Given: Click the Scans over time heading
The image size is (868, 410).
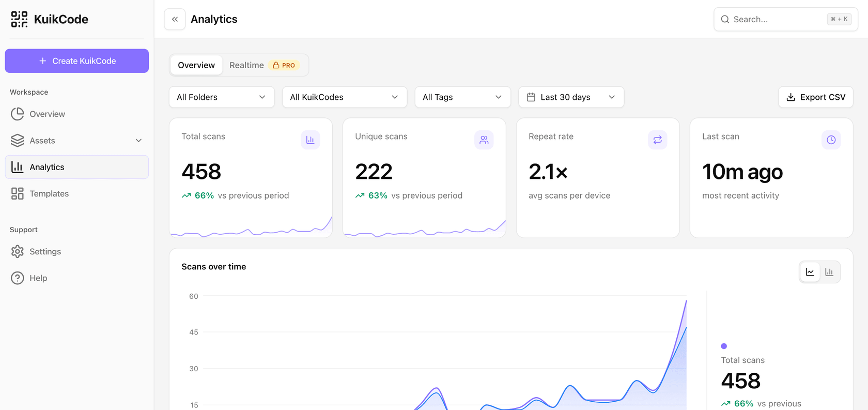Looking at the screenshot, I should [214, 267].
